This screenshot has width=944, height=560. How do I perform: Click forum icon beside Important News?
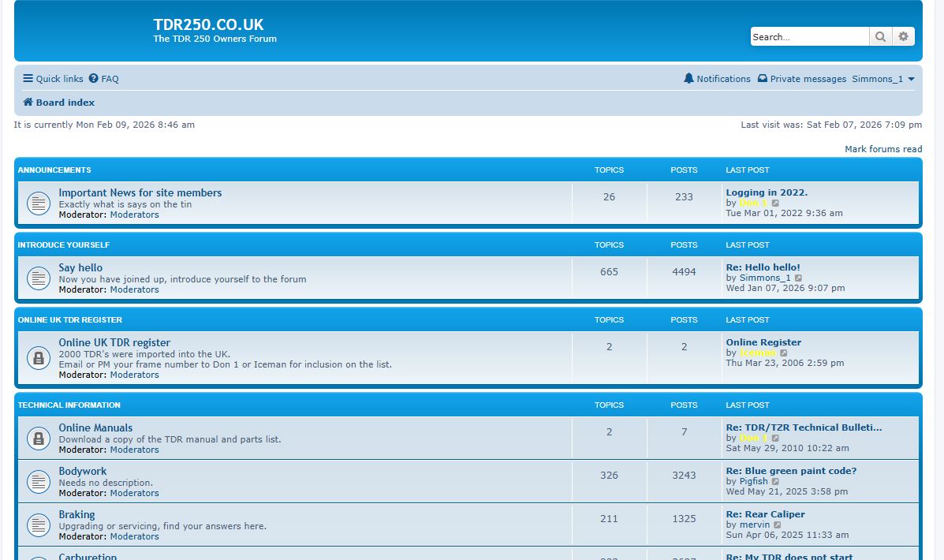(x=39, y=203)
